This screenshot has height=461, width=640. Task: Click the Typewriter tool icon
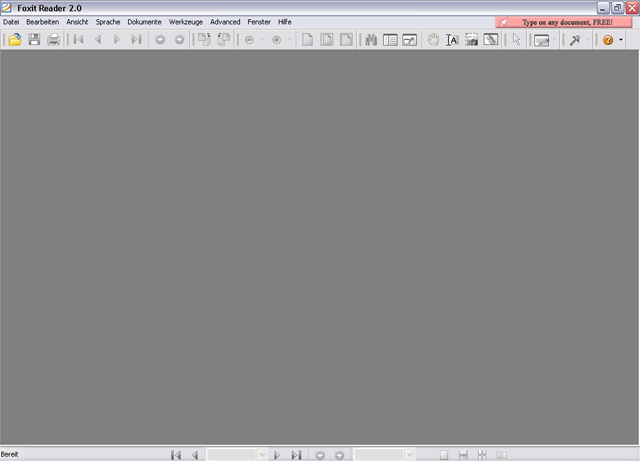(542, 40)
